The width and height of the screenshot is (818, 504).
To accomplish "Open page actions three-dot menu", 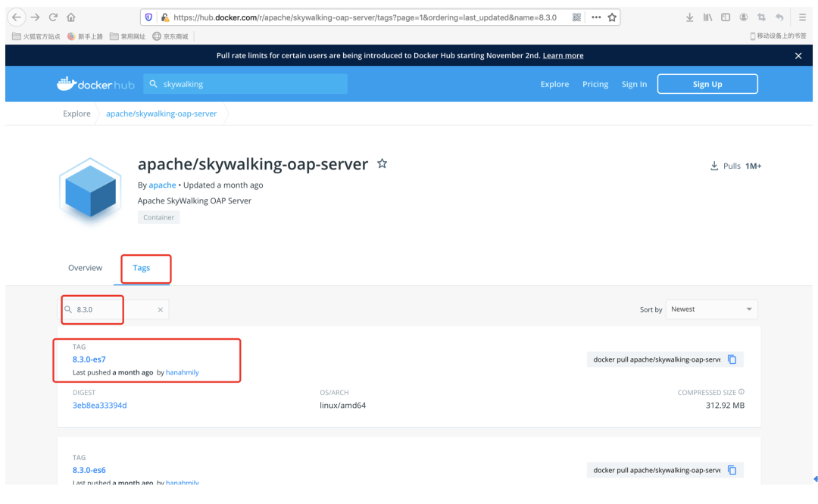I will (596, 17).
